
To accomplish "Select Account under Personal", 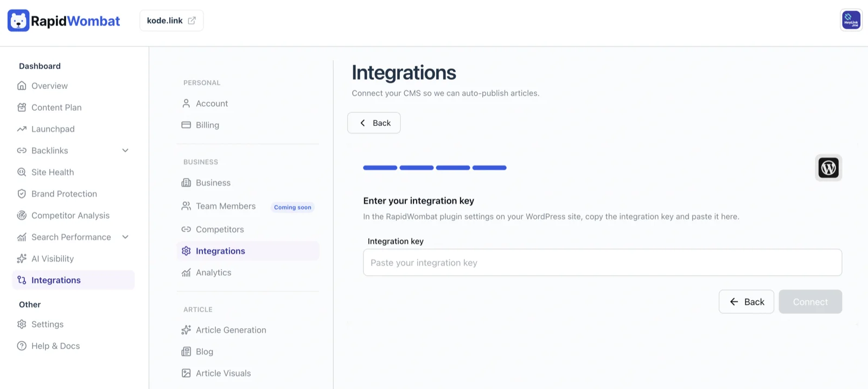I will tap(212, 103).
